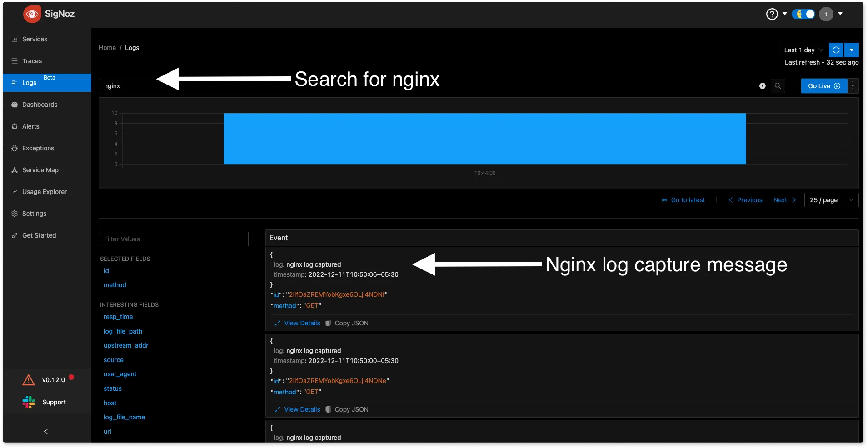The width and height of the screenshot is (868, 448).
Task: Click the id value 2IlfOaZREMYobKgxe6OLji4NDNf
Action: (x=337, y=294)
